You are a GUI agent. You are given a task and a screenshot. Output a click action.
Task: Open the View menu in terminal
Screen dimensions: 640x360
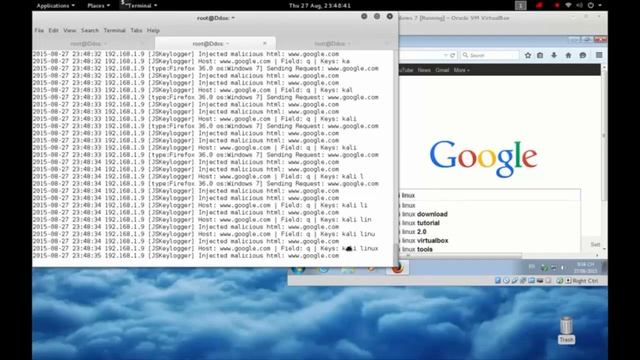[x=69, y=30]
